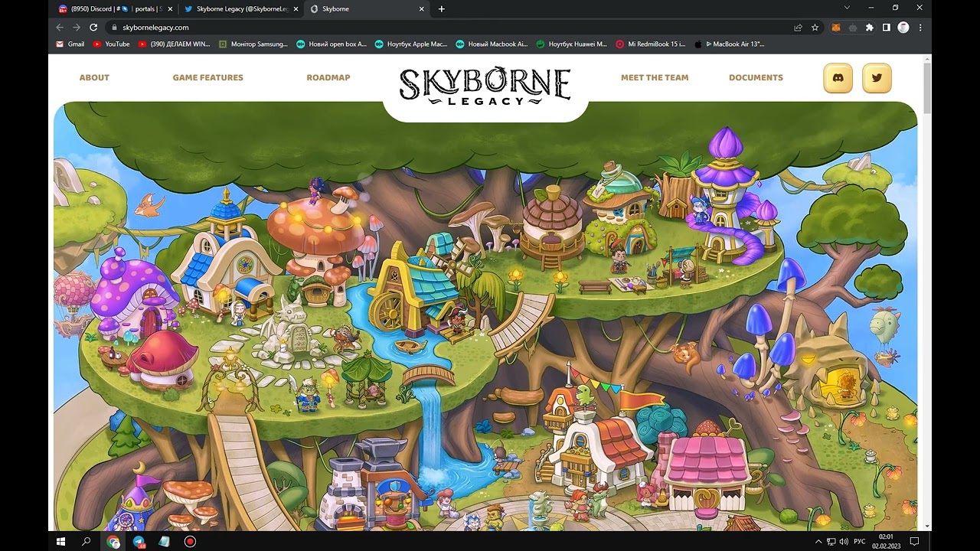Screen dimensions: 980x551
Task: Open a new tab with the plus icon
Action: (441, 8)
